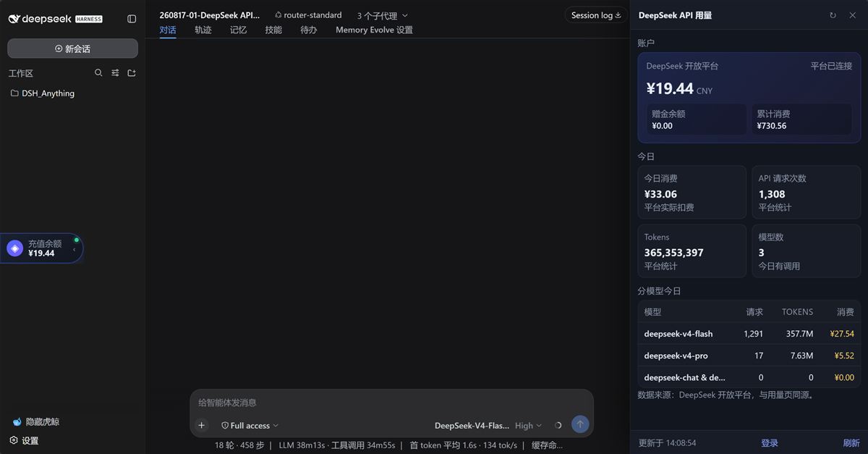Open settings gear icon

pyautogui.click(x=14, y=440)
